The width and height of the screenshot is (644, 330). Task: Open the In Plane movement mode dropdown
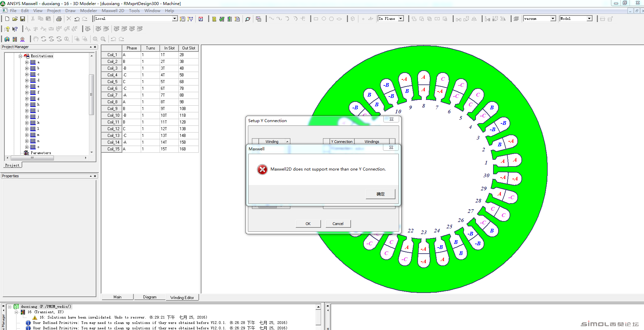pyautogui.click(x=401, y=19)
